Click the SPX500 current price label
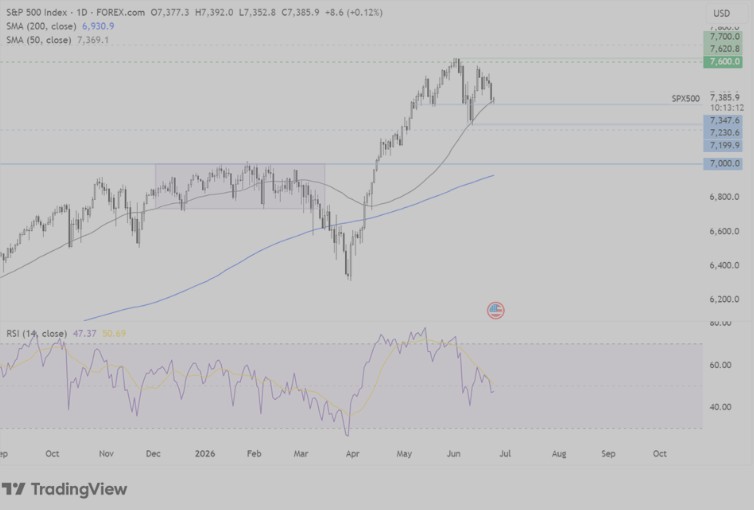 pos(686,99)
